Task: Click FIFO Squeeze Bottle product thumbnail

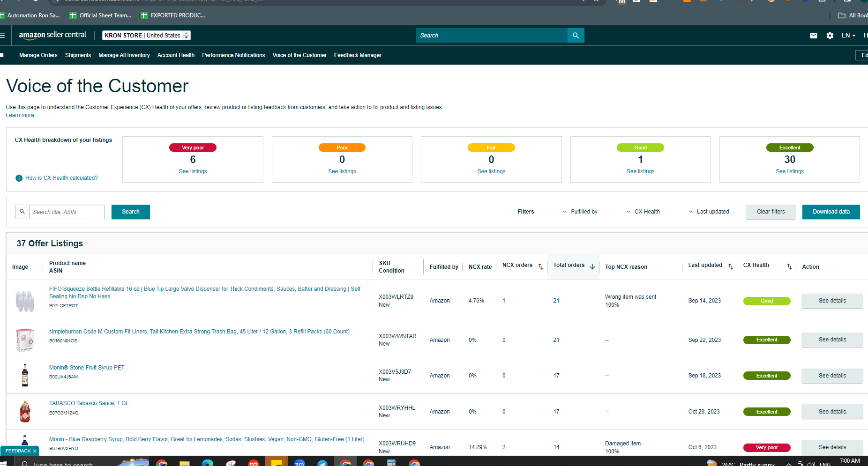Action: [x=25, y=301]
